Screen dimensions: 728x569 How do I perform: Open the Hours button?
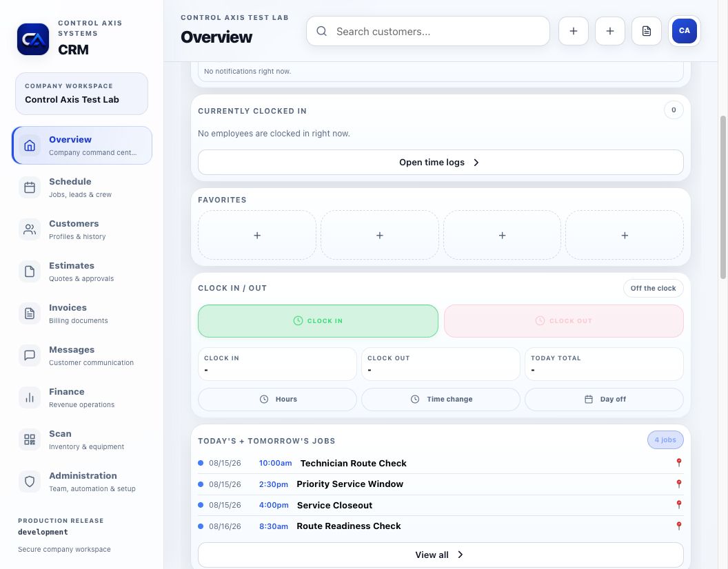(x=277, y=399)
